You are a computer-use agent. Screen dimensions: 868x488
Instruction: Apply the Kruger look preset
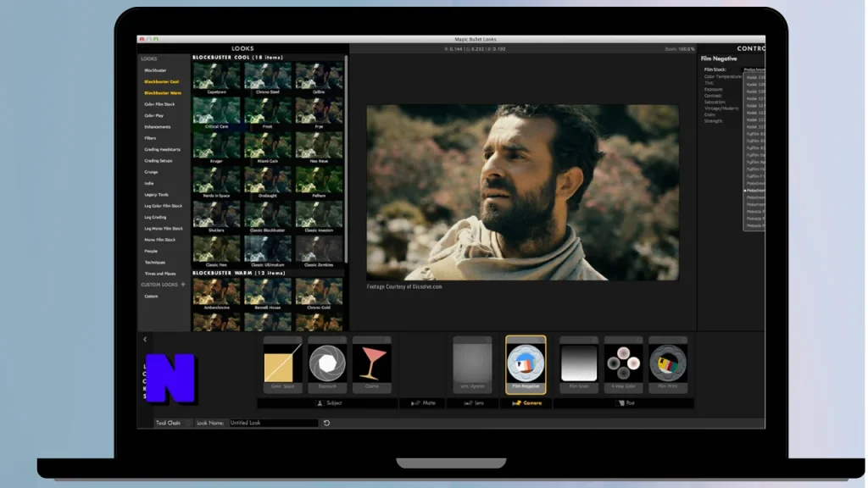216,147
